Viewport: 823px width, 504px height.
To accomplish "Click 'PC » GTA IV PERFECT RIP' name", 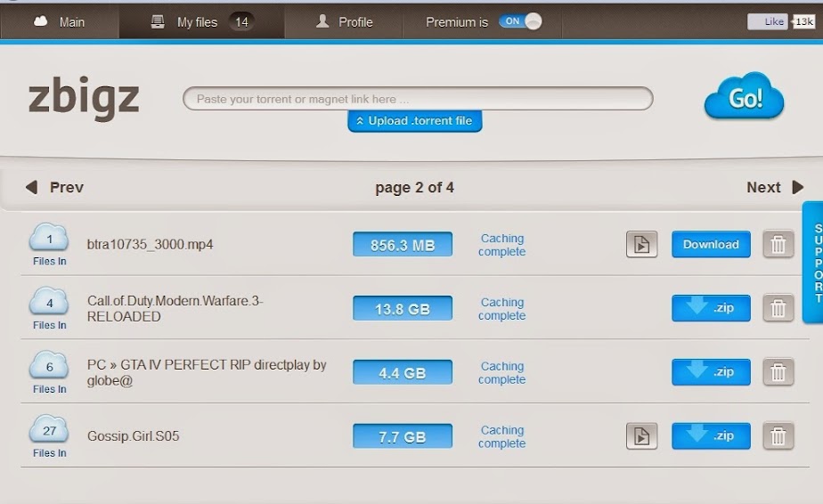I will 207,372.
